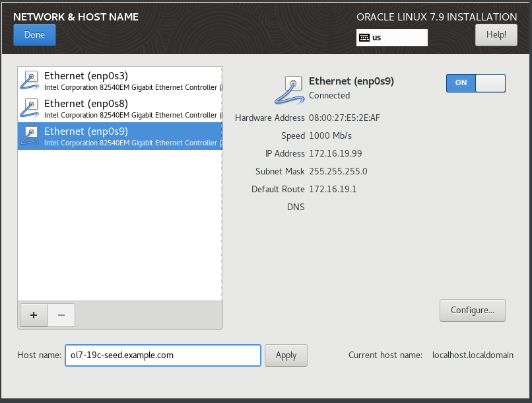The width and height of the screenshot is (532, 403).
Task: Apply the entered host name
Action: pos(286,355)
